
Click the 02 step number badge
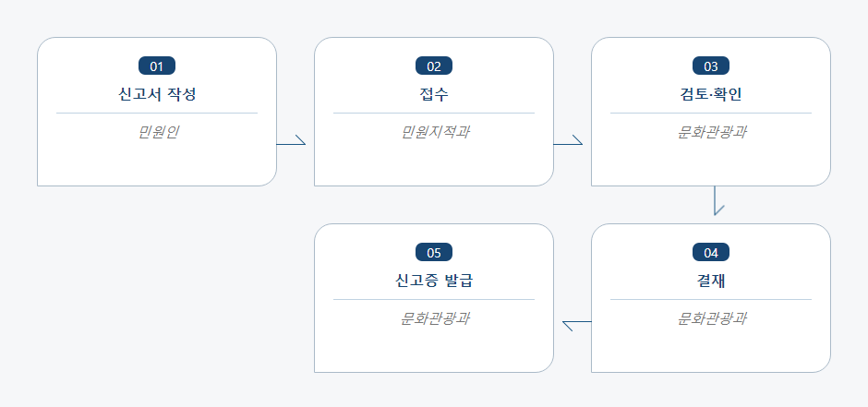tap(434, 66)
